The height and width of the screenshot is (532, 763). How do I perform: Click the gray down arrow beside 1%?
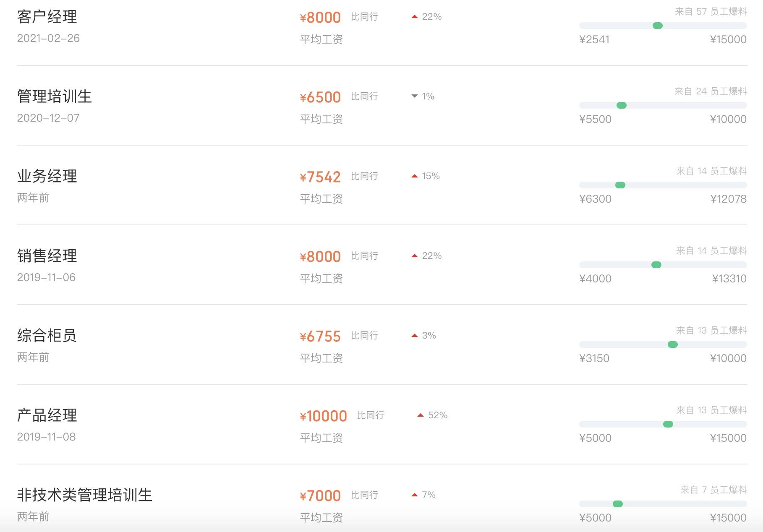pyautogui.click(x=415, y=96)
